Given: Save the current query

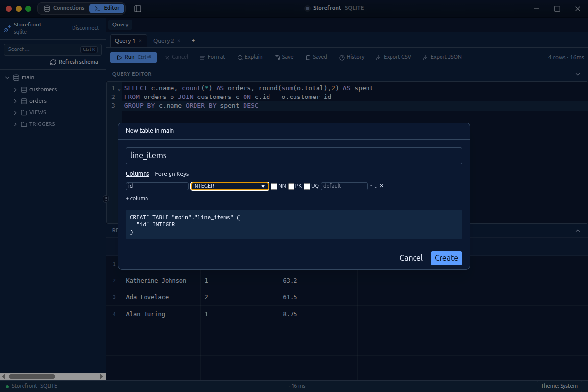Looking at the screenshot, I should (284, 57).
